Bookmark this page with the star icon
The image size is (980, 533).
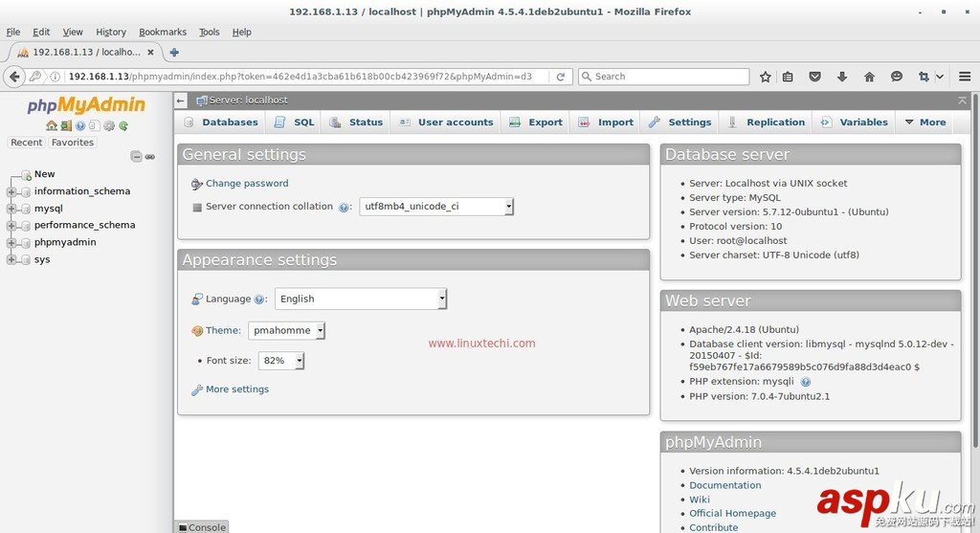click(765, 77)
